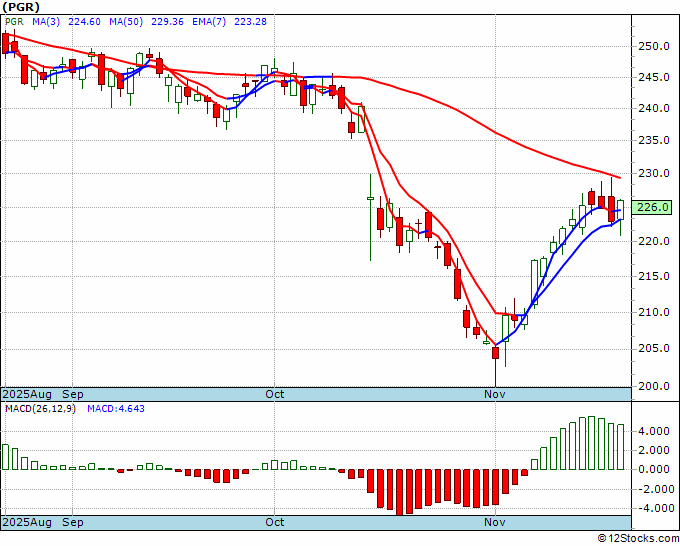The image size is (680, 546).
Task: Click the Sep marker on price timeline
Action: coord(72,394)
